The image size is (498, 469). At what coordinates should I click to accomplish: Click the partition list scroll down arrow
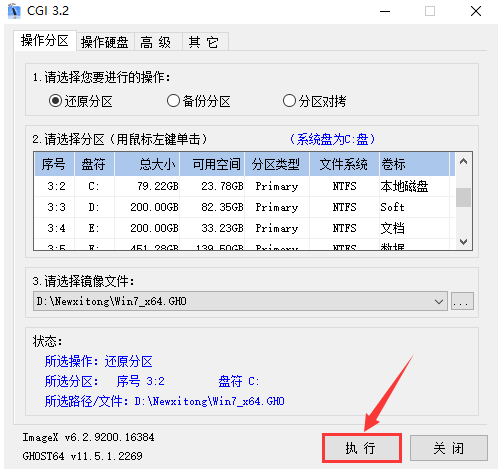pyautogui.click(x=463, y=241)
